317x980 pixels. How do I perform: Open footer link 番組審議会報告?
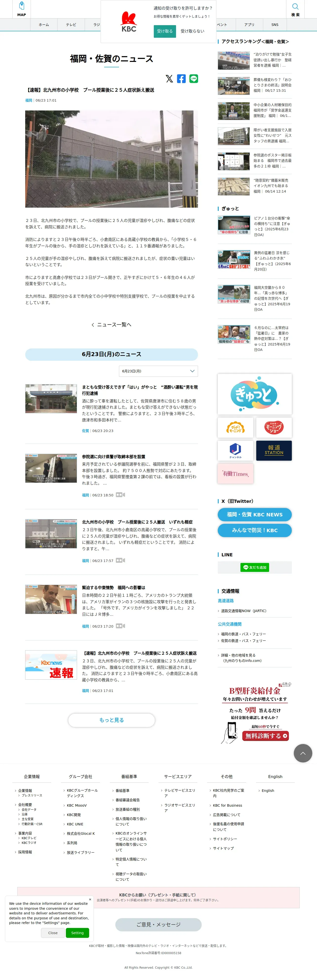coord(128,800)
